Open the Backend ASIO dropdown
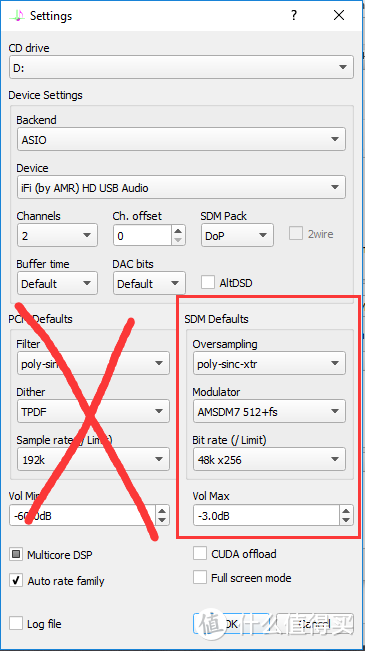 [x=181, y=139]
